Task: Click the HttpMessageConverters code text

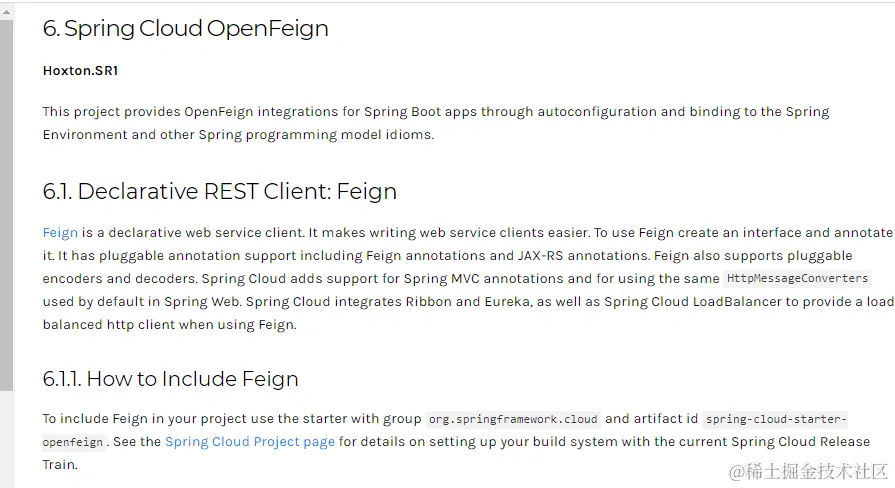Action: pyautogui.click(x=797, y=279)
